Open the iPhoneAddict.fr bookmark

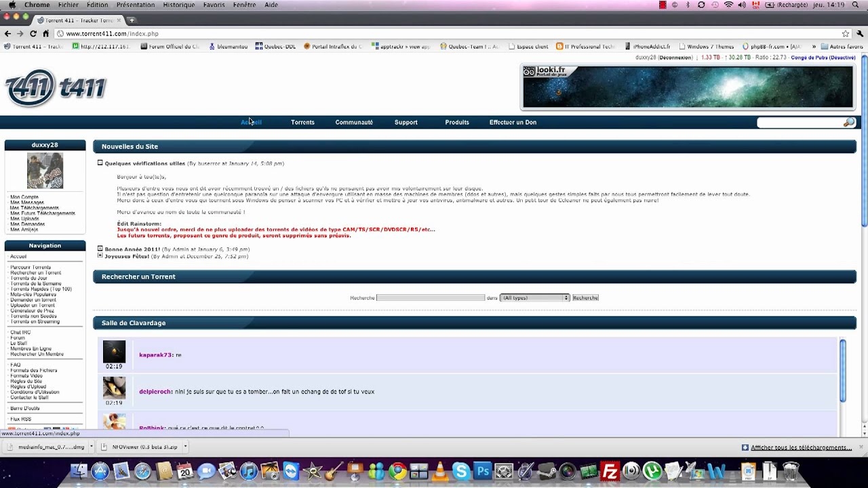[x=648, y=47]
